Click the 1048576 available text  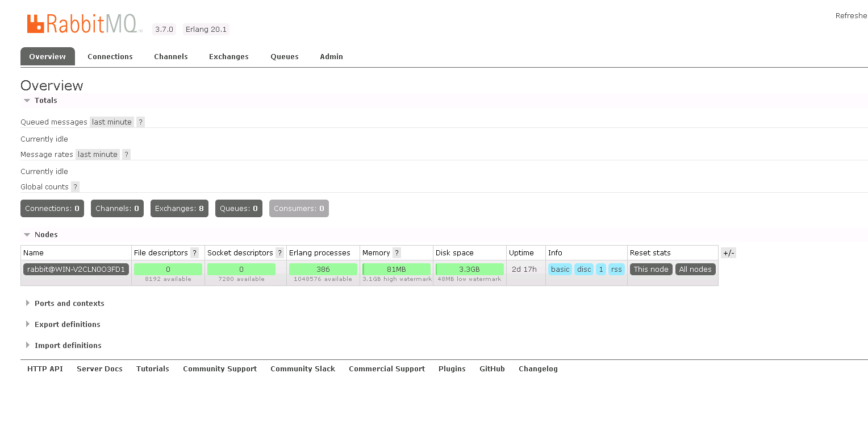[x=323, y=279]
